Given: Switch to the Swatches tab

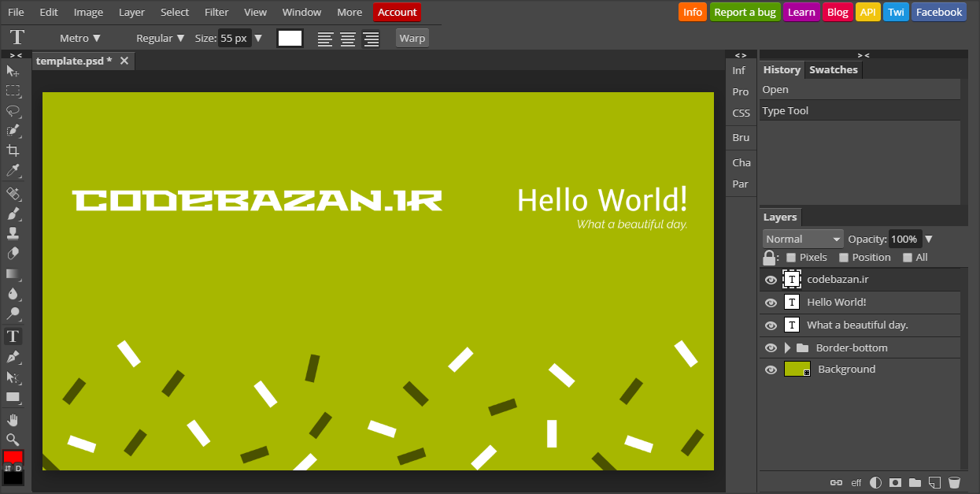Looking at the screenshot, I should (x=834, y=69).
